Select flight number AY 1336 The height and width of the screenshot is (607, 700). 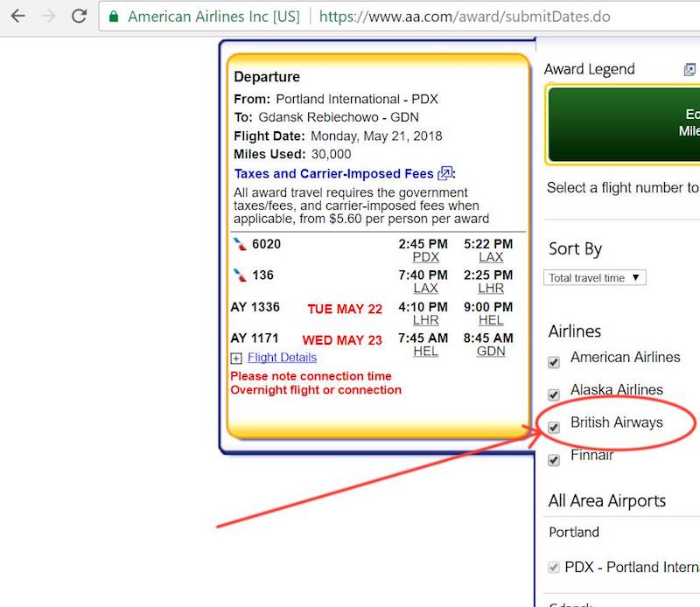pos(255,307)
